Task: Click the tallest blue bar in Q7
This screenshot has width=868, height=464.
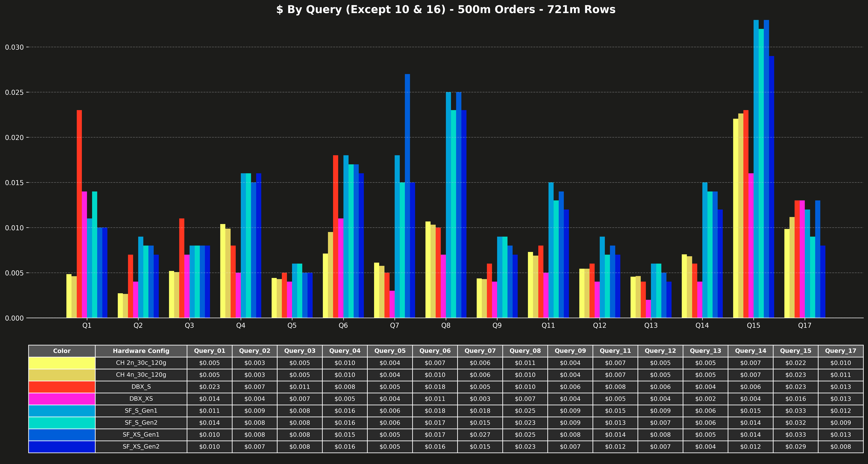Action: coord(407,195)
